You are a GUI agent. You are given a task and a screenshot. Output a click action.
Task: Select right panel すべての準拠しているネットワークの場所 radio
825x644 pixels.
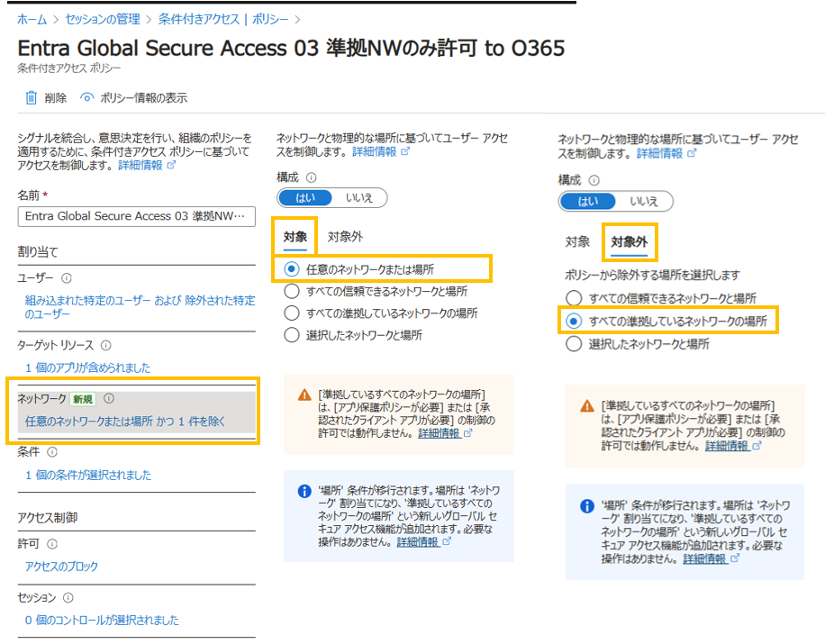[574, 321]
